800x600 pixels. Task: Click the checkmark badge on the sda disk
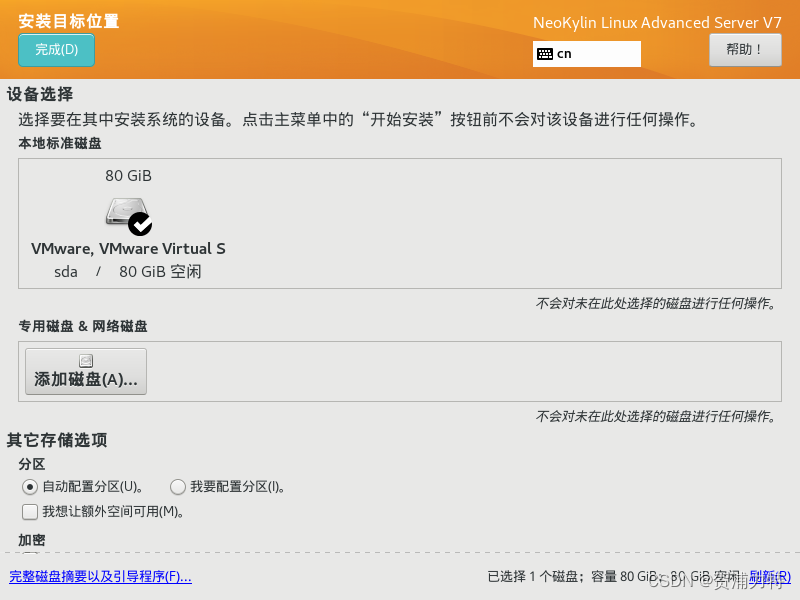coord(140,224)
